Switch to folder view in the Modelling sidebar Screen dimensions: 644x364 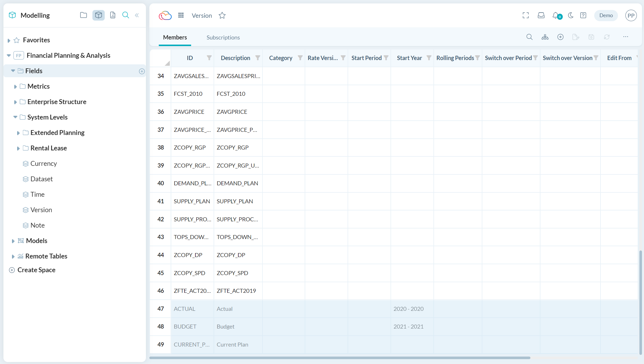tap(83, 15)
